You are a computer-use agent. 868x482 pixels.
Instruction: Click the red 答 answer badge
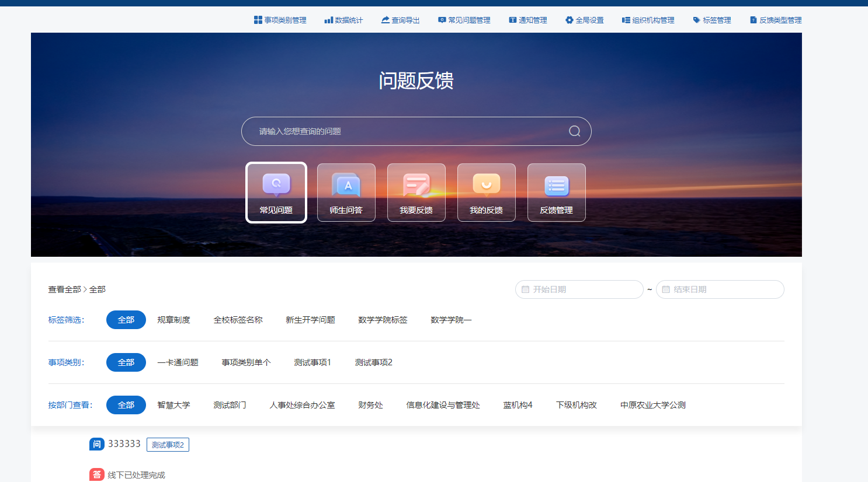(x=97, y=475)
